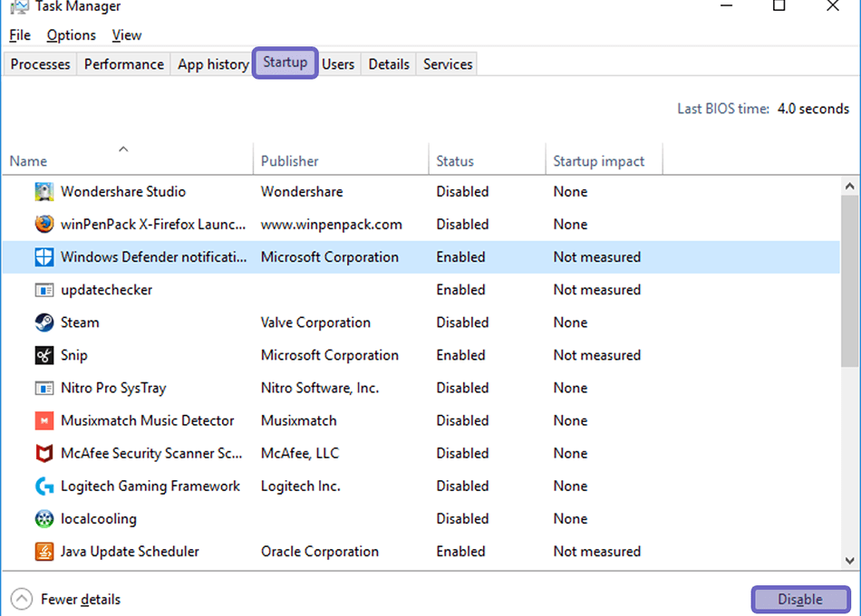
Task: Open the File menu
Action: [20, 35]
